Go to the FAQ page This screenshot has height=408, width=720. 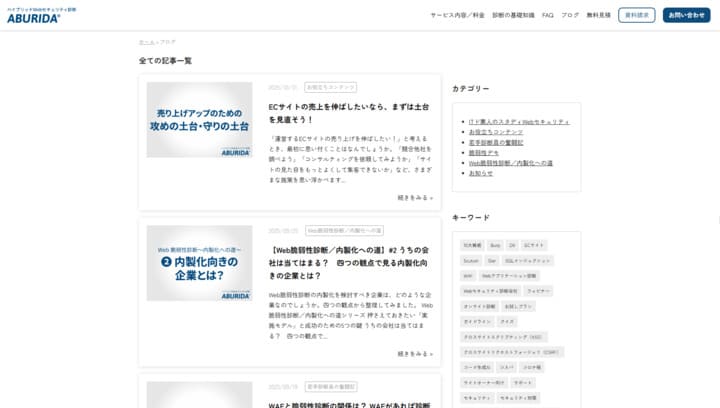click(548, 15)
